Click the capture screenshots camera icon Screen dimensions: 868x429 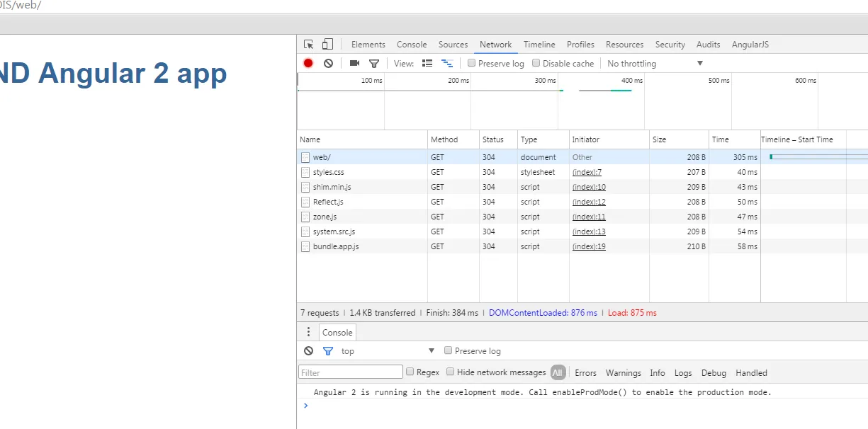[x=355, y=63]
